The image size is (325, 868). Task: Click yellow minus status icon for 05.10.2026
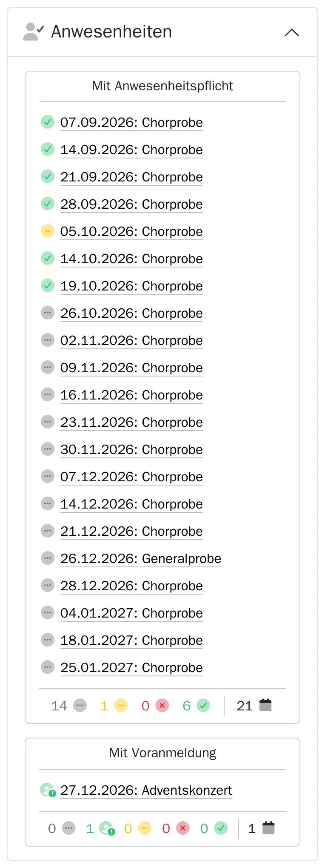point(48,231)
